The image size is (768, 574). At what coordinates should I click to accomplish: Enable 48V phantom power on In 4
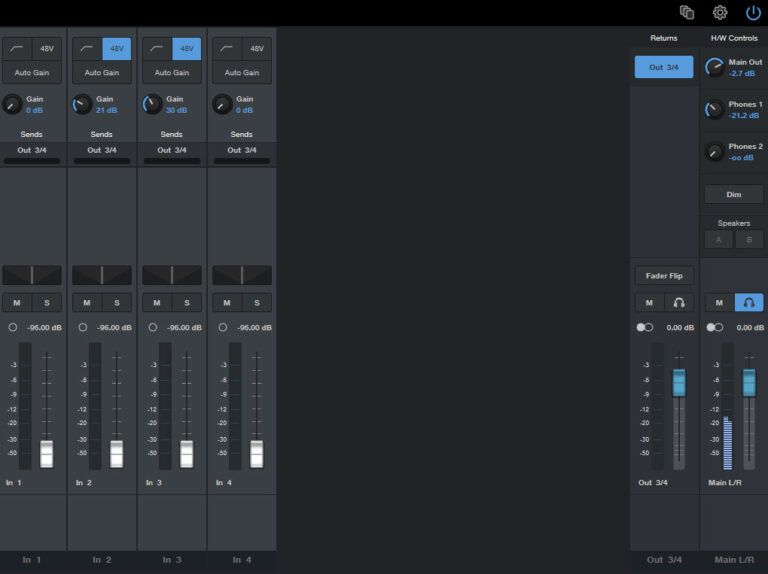point(257,48)
